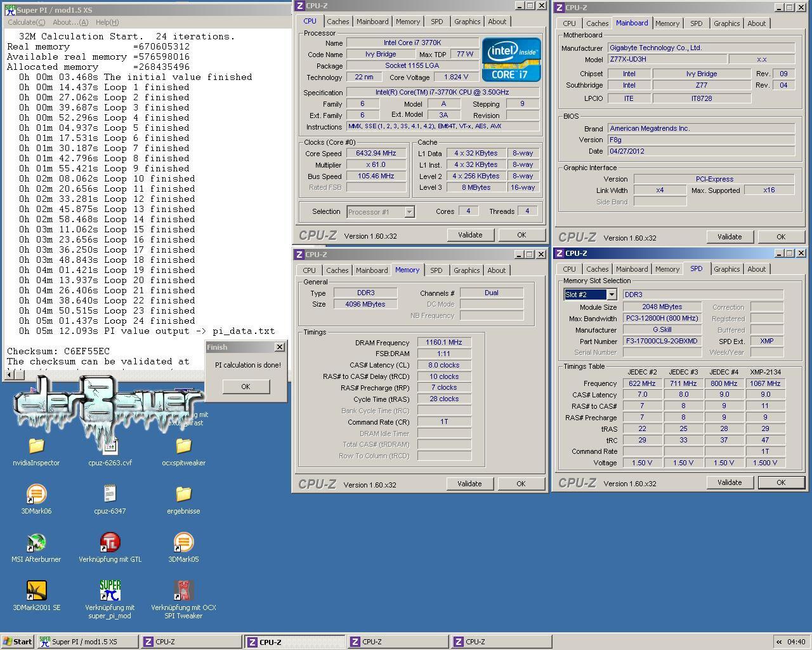Open the Graphics tab in the CPU window
Screen dimensions: 812x650
click(x=468, y=22)
